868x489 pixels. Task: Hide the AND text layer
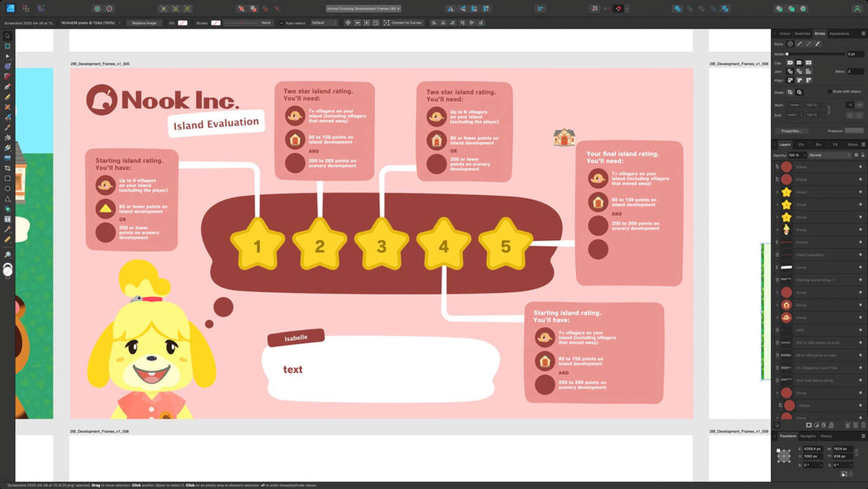pos(861,330)
